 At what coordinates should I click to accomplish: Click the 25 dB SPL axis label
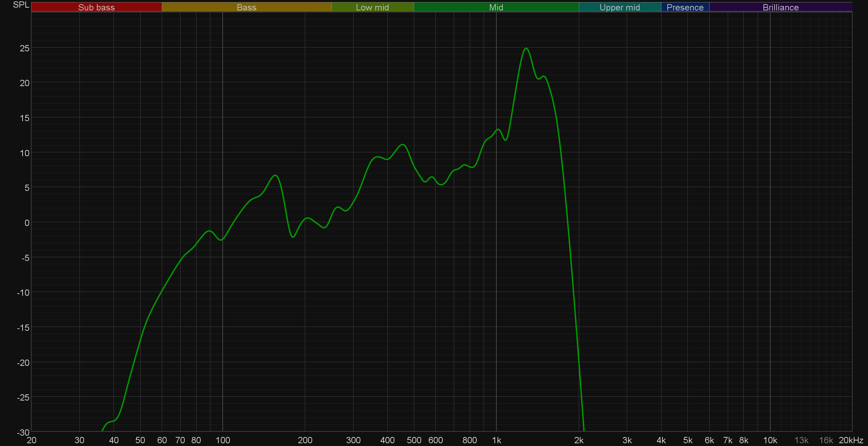pos(24,48)
